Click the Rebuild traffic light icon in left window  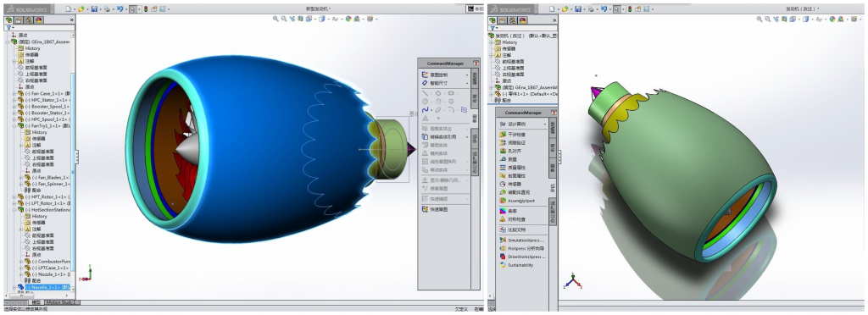(146, 8)
